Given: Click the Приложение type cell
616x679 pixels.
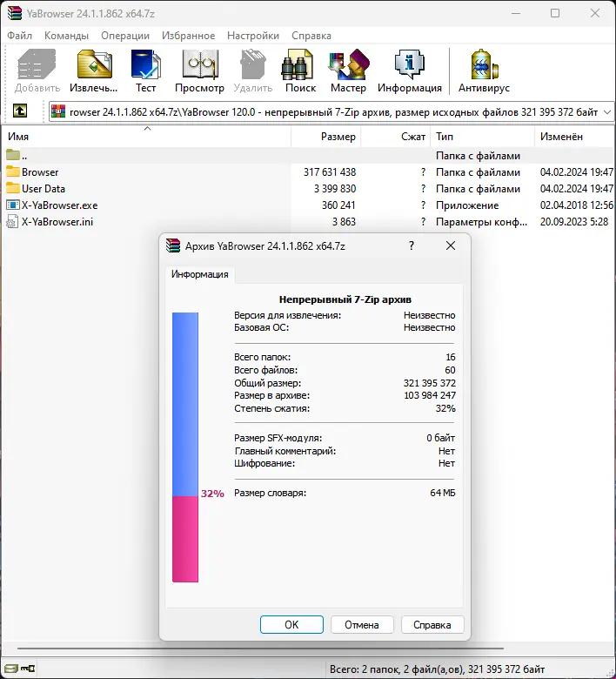Looking at the screenshot, I should click(467, 205).
